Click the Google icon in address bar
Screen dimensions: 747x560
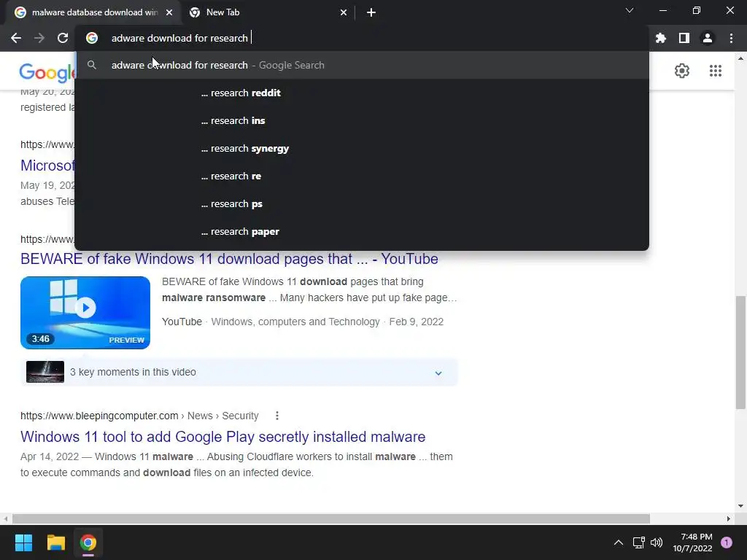92,38
